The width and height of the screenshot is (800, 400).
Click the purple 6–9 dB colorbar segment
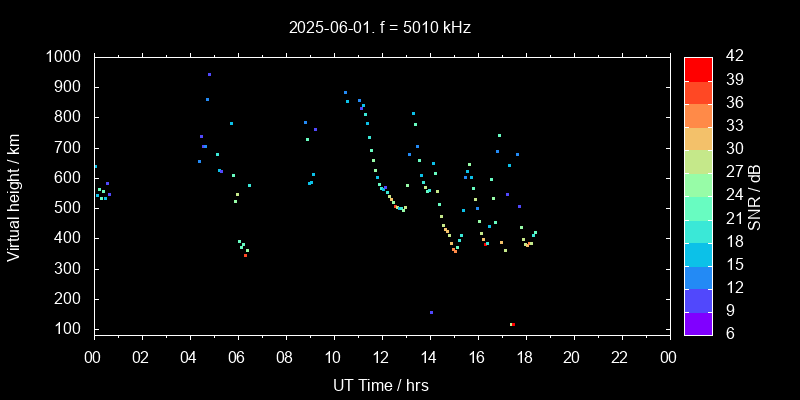pyautogui.click(x=698, y=322)
